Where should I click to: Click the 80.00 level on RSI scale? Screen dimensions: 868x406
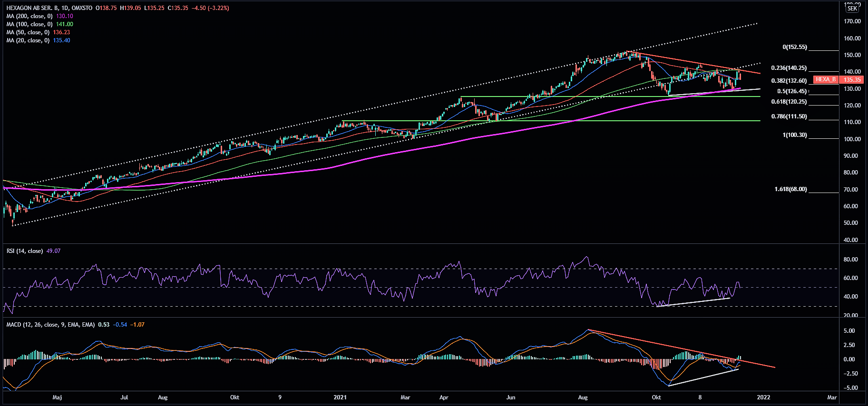pos(850,260)
